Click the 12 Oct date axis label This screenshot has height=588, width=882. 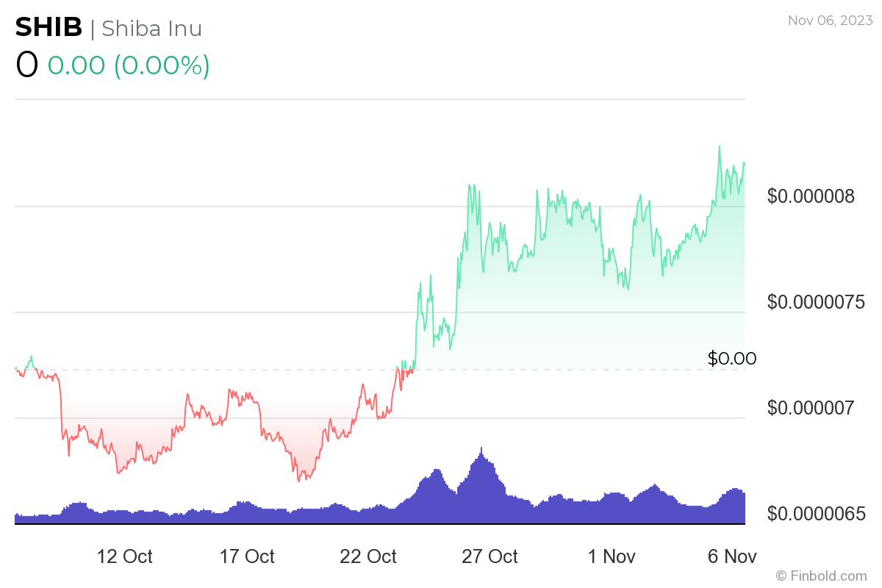[125, 556]
